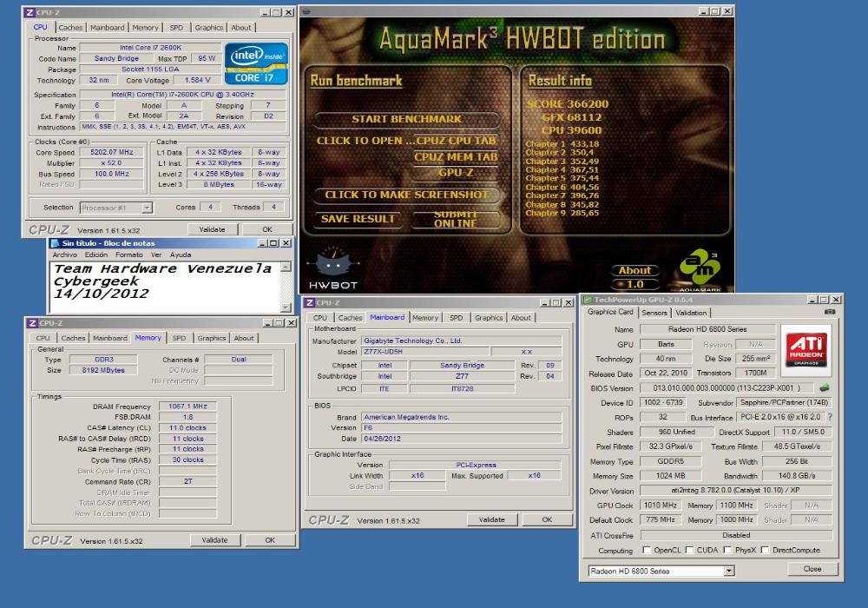Enable the DirectCompute checkbox in GPU-Z
This screenshot has width=868, height=608.
click(x=765, y=550)
